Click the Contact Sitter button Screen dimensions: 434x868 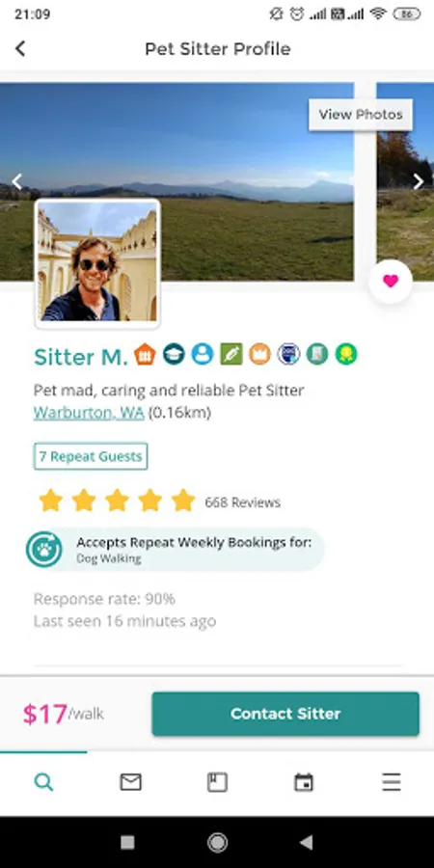[285, 714]
